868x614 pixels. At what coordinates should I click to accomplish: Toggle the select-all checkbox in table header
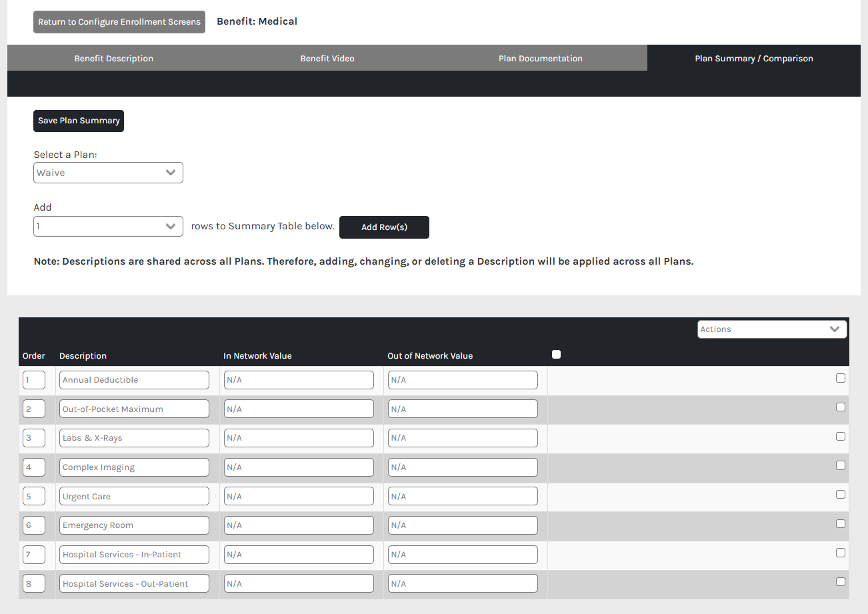tap(557, 355)
